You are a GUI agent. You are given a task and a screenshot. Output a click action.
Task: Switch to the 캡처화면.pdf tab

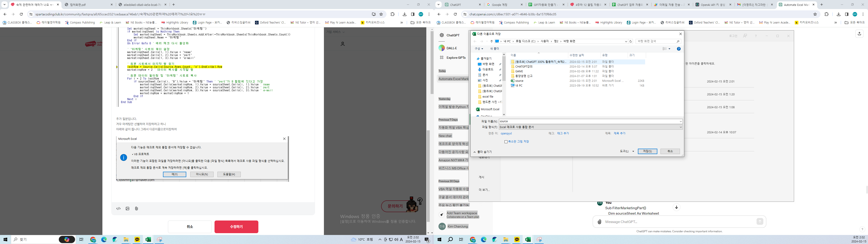point(89,5)
